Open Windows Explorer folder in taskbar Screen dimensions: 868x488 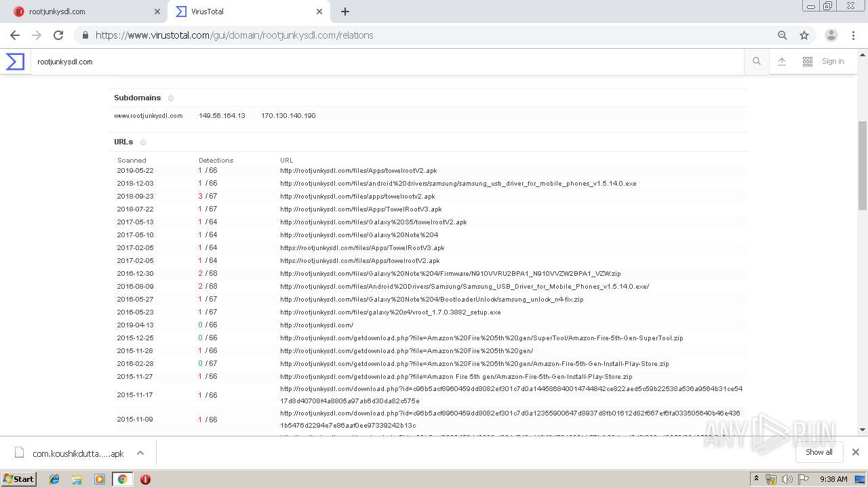coord(77,479)
